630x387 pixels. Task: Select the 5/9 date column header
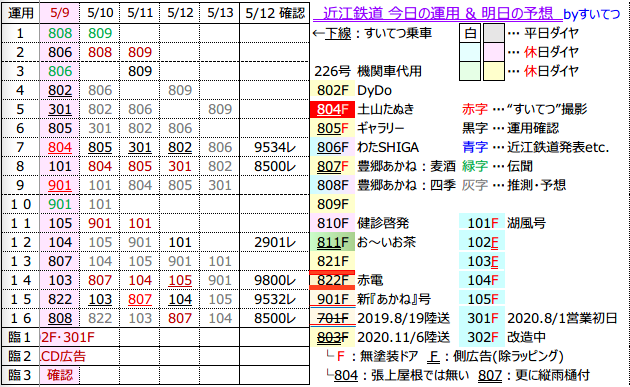pyautogui.click(x=59, y=13)
